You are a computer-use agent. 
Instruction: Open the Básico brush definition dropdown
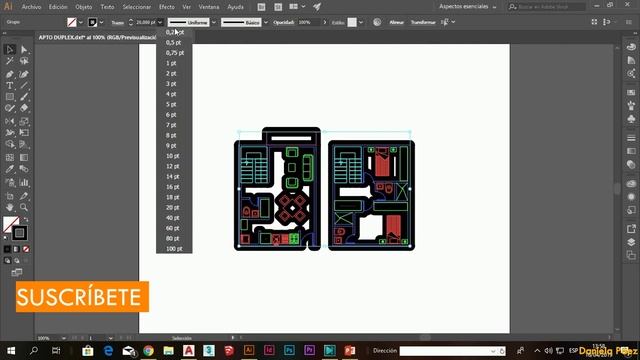coord(266,22)
